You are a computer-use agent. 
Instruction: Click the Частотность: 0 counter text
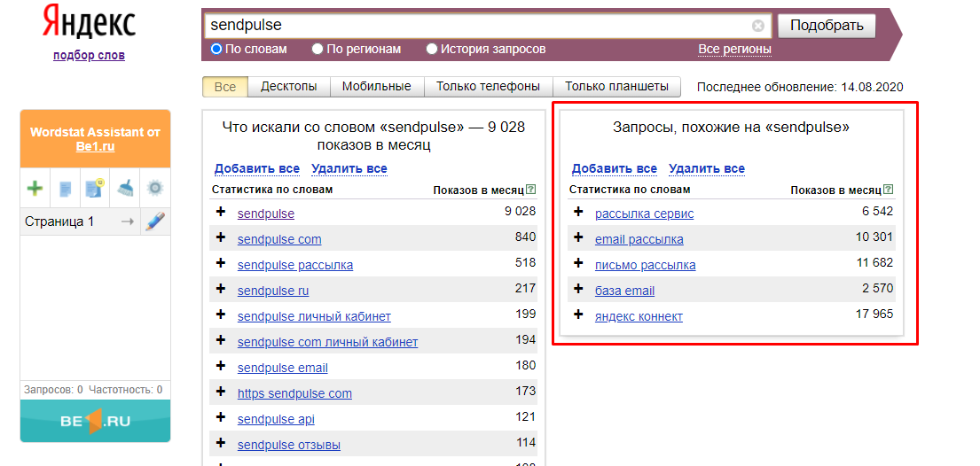pos(126,390)
